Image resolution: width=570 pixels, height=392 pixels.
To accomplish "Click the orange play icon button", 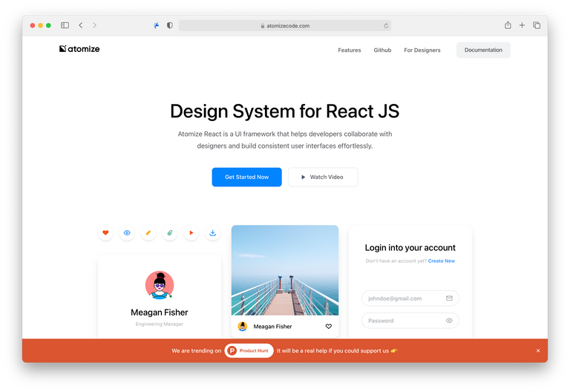I will (x=191, y=232).
